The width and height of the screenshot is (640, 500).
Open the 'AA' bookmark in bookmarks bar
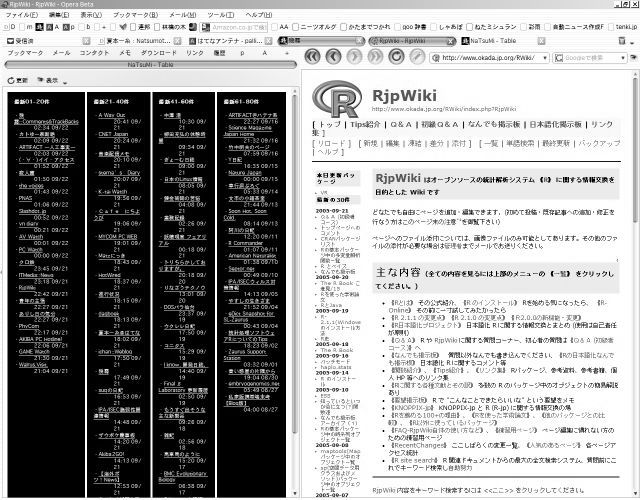click(280, 27)
